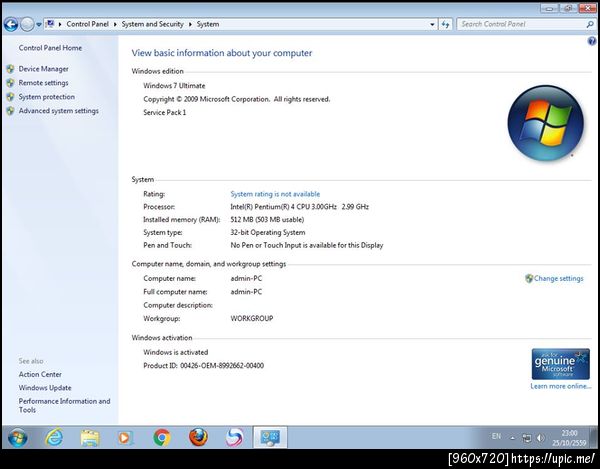600x469 pixels.
Task: Click the 'WORKGROUP' value text
Action: (x=252, y=318)
